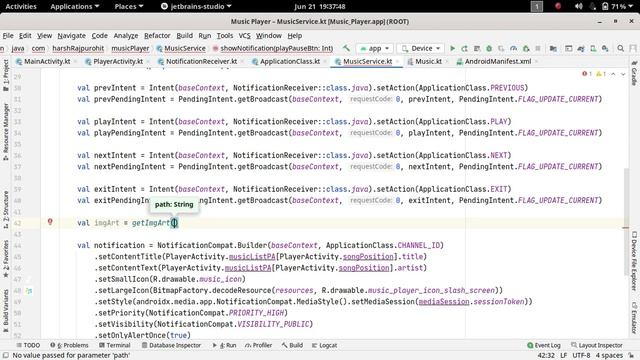Open the Gradle side panel
The width and height of the screenshot is (640, 360).
[x=634, y=73]
